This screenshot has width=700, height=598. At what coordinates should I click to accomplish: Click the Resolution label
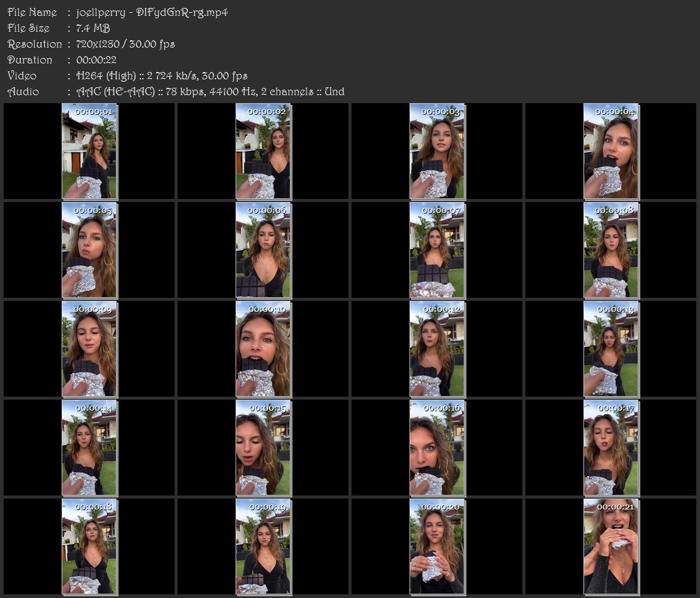tap(35, 44)
